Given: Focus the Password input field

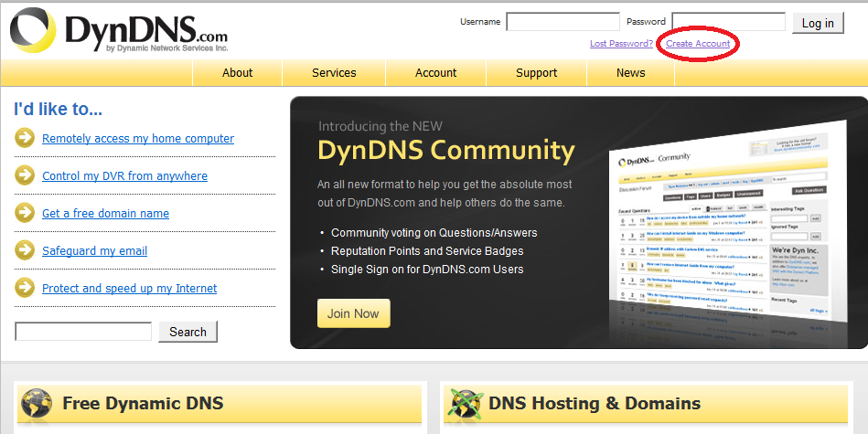Looking at the screenshot, I should coord(728,22).
